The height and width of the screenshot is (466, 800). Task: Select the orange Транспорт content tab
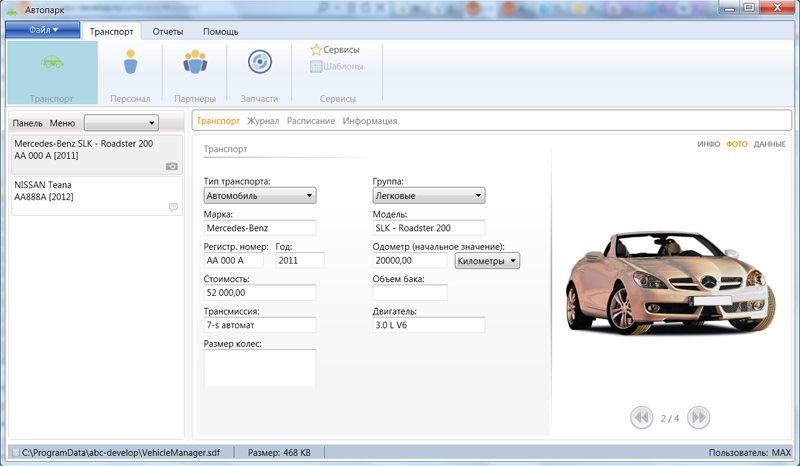[218, 121]
